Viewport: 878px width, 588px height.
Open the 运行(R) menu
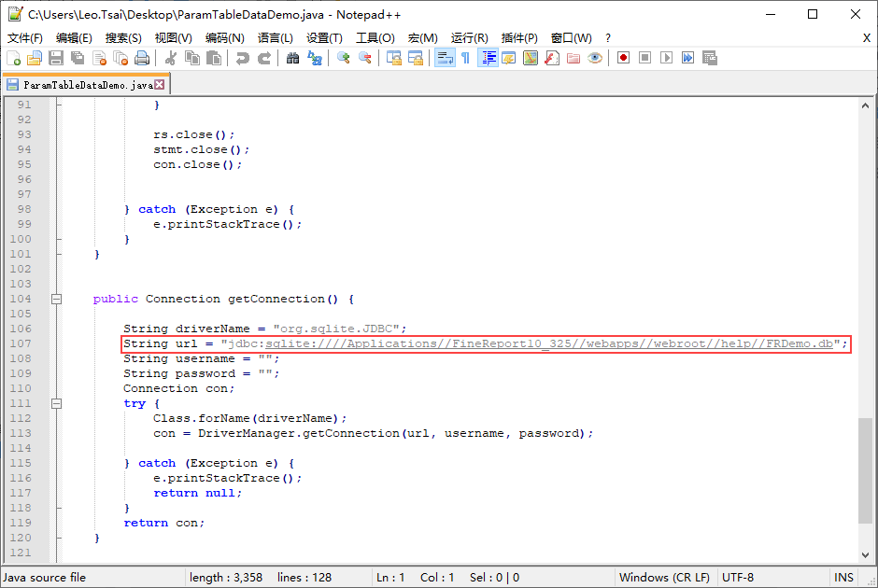click(x=469, y=38)
